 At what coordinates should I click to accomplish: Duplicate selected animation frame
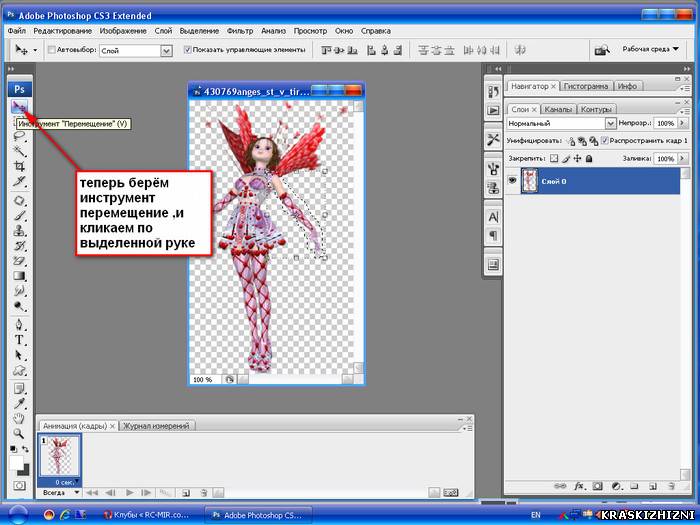pos(186,493)
